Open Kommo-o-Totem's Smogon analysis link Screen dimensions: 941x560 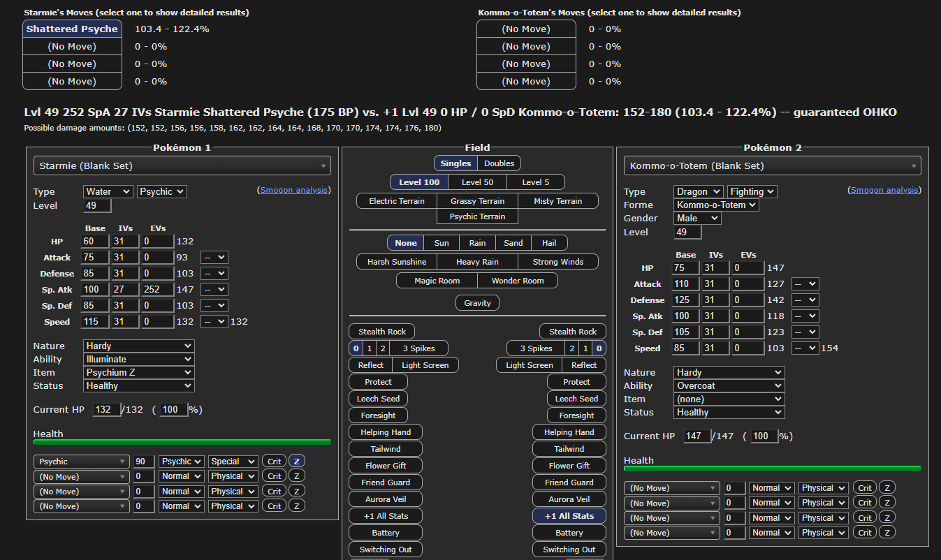pos(884,190)
